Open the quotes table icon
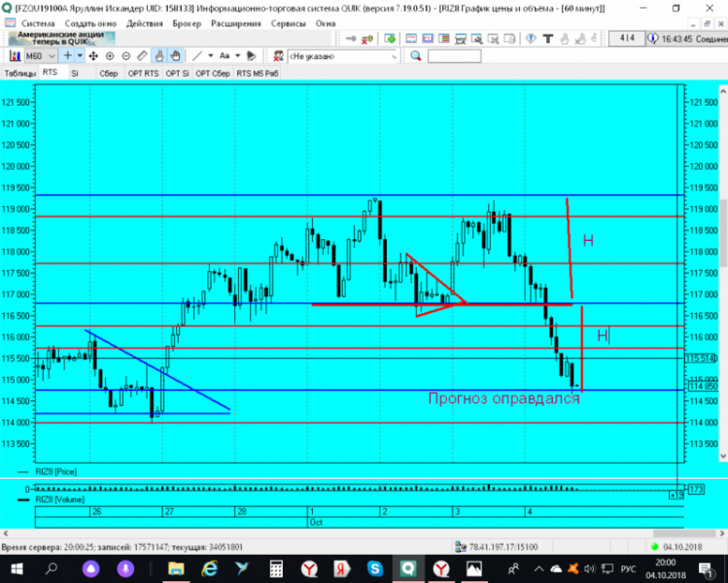The image size is (728, 583). 427,39
